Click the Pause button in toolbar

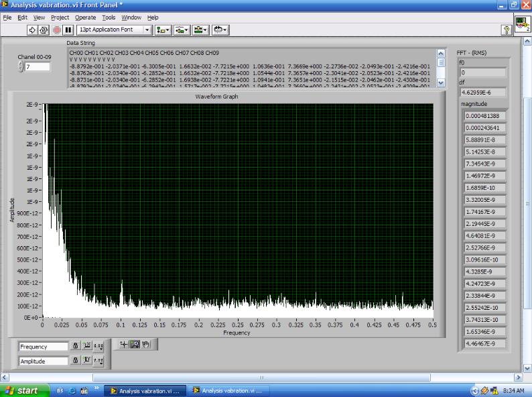(x=68, y=30)
